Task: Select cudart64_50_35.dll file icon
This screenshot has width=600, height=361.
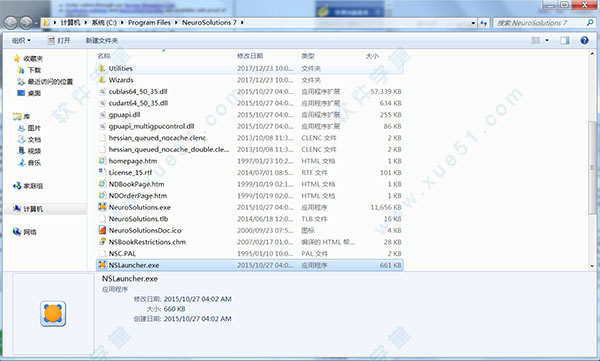Action: (x=102, y=103)
